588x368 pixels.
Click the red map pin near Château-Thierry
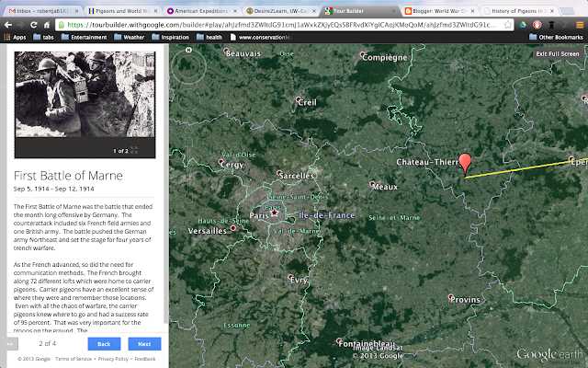click(465, 164)
